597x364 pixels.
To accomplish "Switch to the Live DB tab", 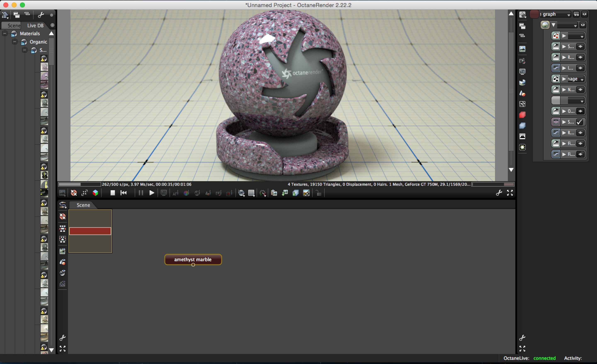I will tap(35, 25).
